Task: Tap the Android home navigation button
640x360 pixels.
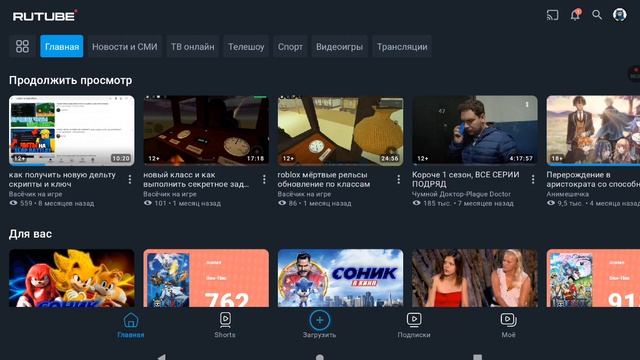Action: (x=320, y=358)
